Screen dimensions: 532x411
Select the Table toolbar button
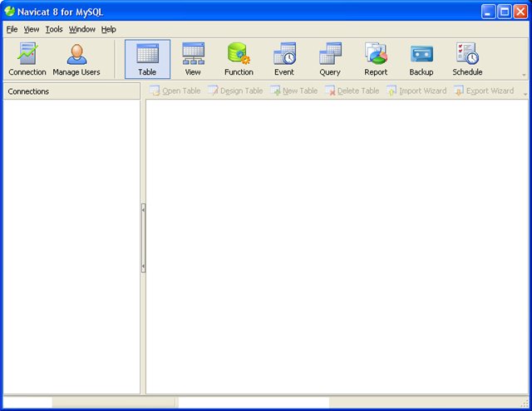(147, 59)
